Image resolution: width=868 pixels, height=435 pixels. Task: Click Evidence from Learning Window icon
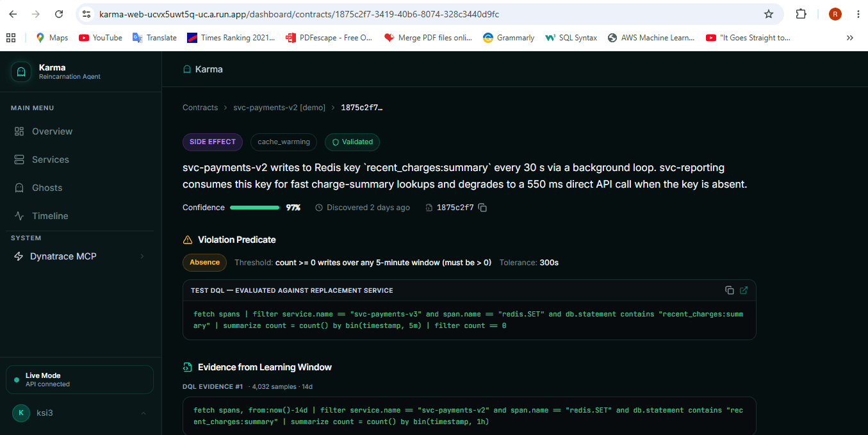188,367
